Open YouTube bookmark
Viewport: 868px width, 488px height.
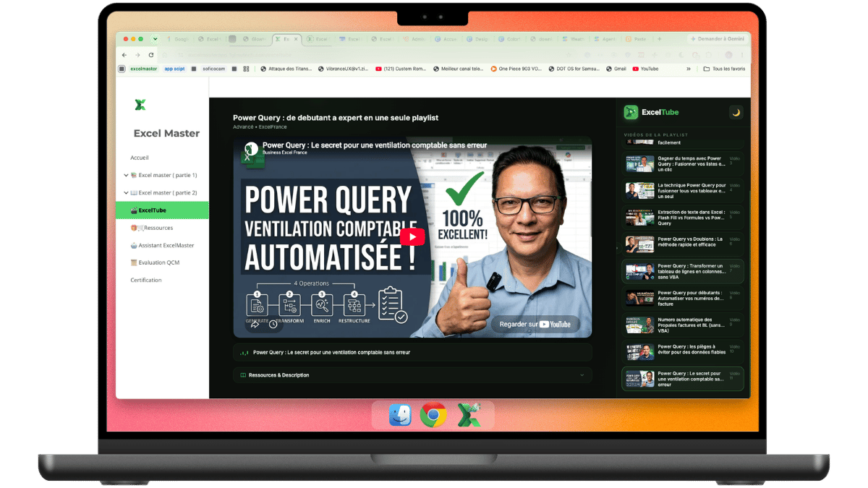pos(645,69)
